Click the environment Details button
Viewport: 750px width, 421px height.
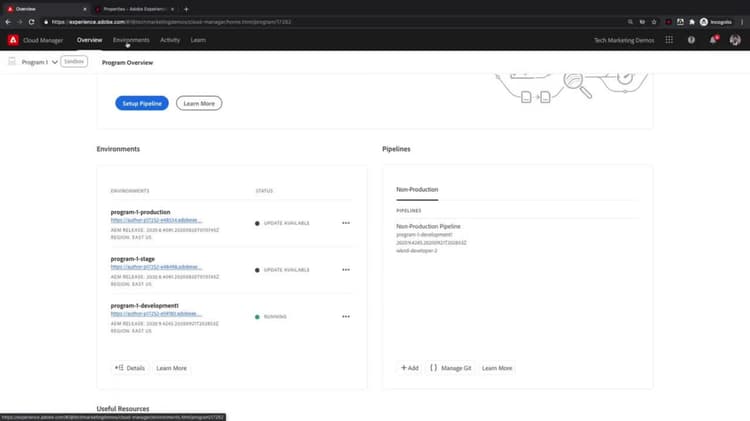tap(130, 368)
